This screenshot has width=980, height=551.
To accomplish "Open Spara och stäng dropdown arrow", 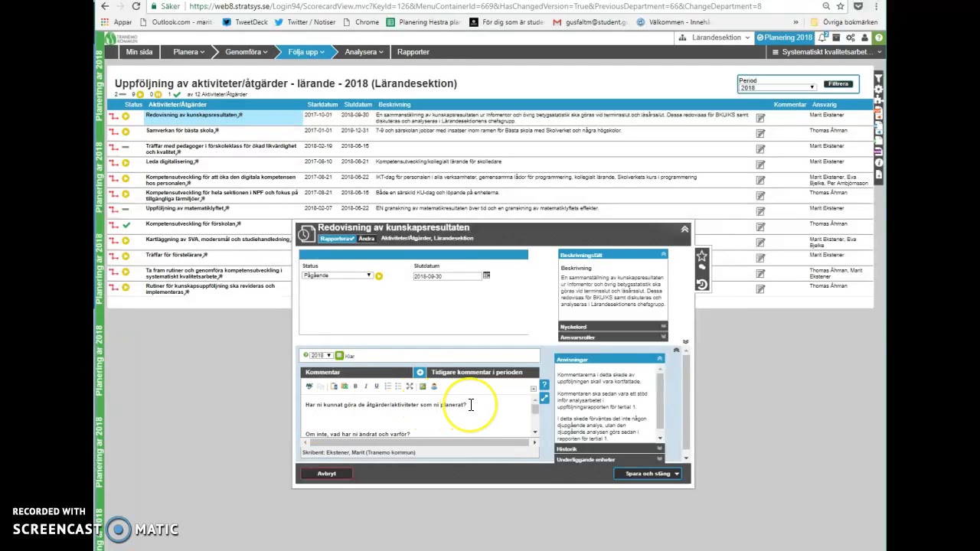I will [677, 474].
